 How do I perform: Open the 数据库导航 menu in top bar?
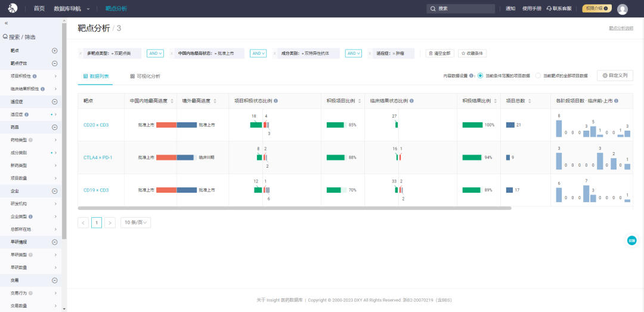pyautogui.click(x=71, y=8)
